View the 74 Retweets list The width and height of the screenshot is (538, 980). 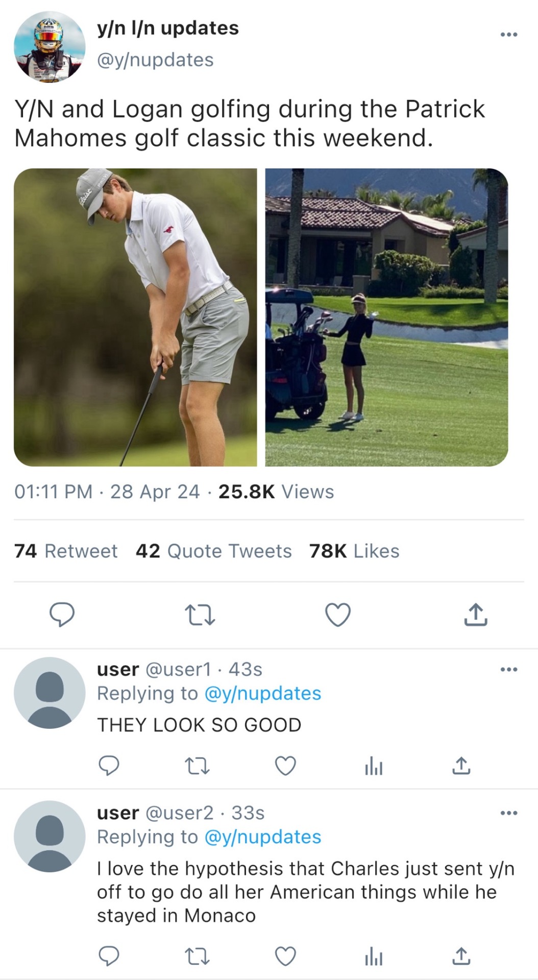coord(66,551)
